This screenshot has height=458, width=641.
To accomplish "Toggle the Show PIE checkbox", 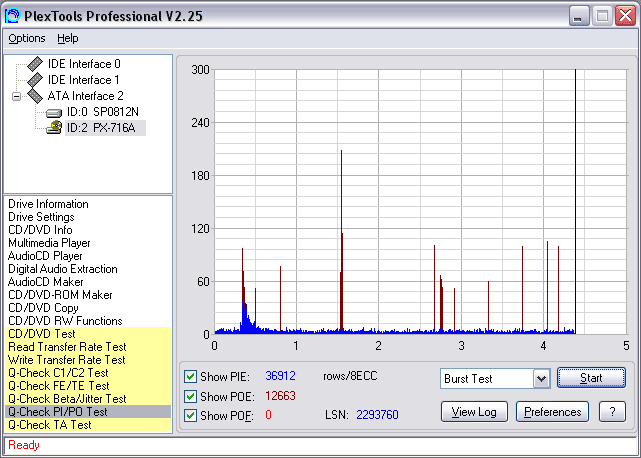I will 190,376.
